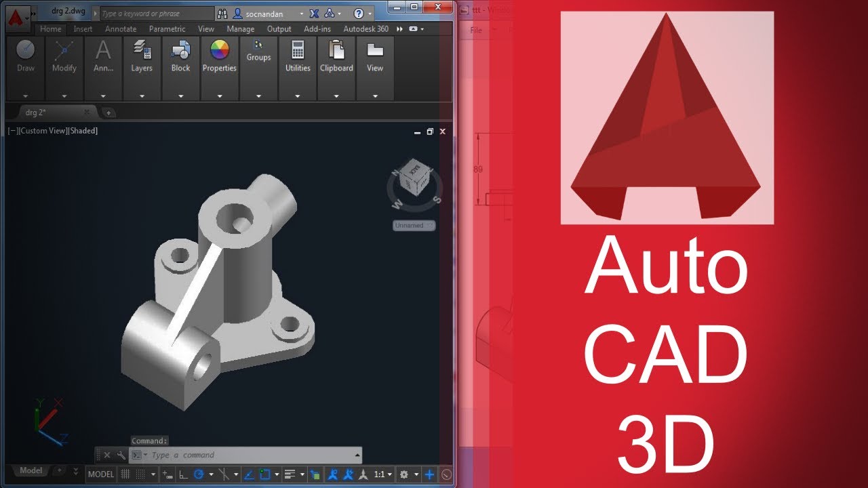Click the isolate objects circle icon

[446, 474]
